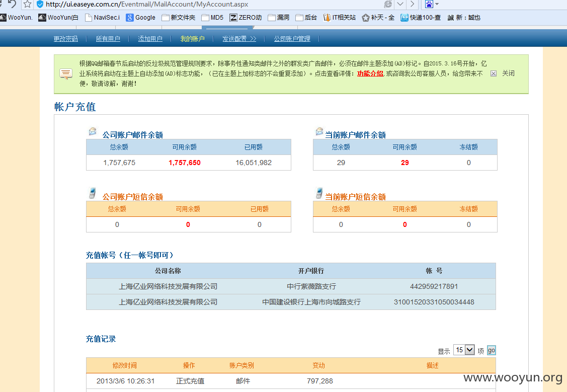Viewport: 567px width, 392px height.
Task: Click the notice message icon
Action: click(x=66, y=74)
